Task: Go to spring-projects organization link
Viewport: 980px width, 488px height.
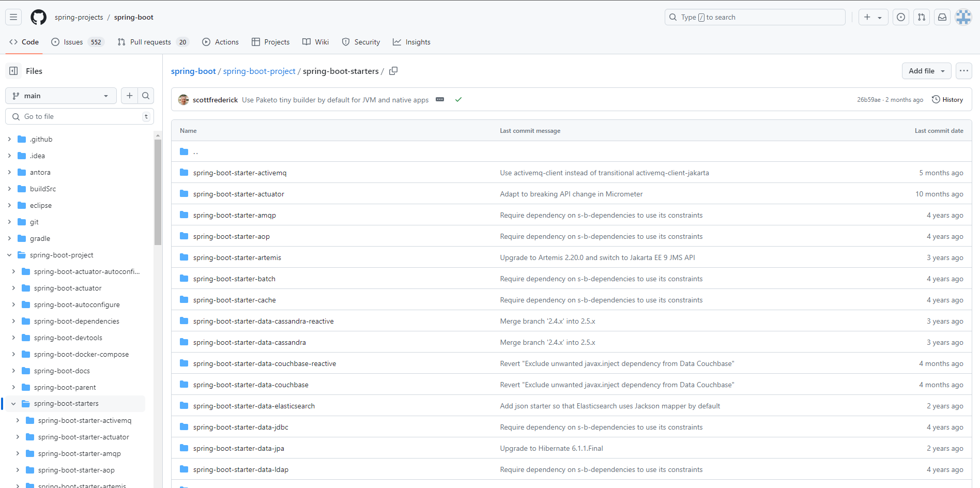Action: click(79, 17)
